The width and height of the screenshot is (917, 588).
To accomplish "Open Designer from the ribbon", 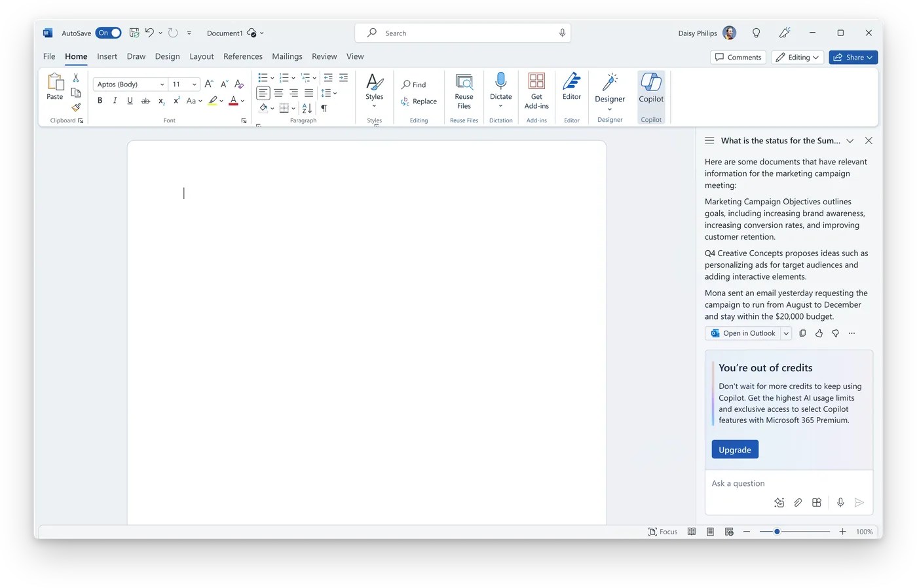I will tap(610, 91).
